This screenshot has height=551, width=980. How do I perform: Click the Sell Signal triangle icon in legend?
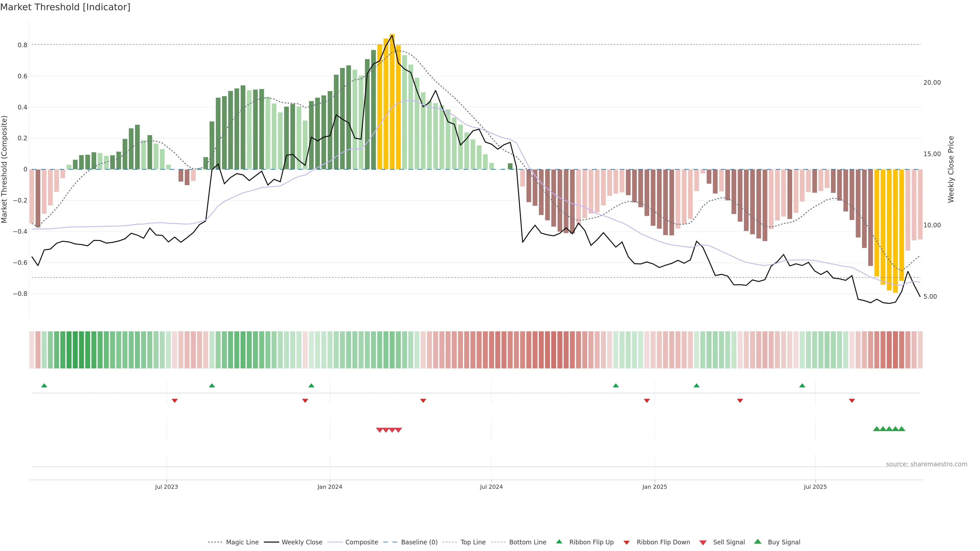703,543
